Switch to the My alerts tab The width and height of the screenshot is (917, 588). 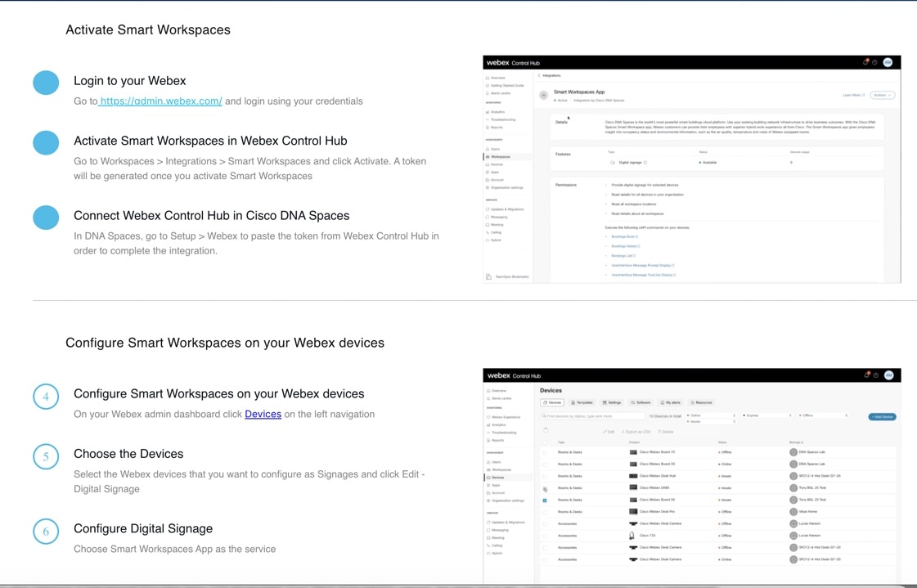(670, 402)
